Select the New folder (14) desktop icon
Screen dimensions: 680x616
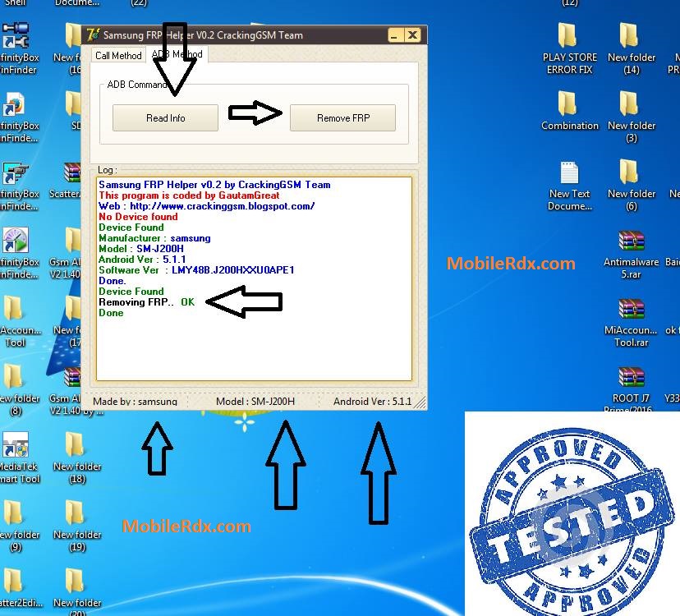point(632,48)
